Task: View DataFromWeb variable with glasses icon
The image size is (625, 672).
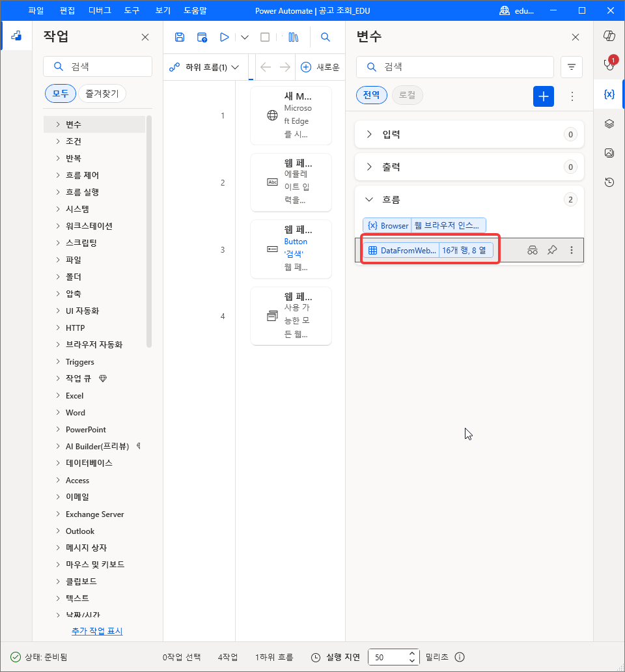Action: pos(533,250)
